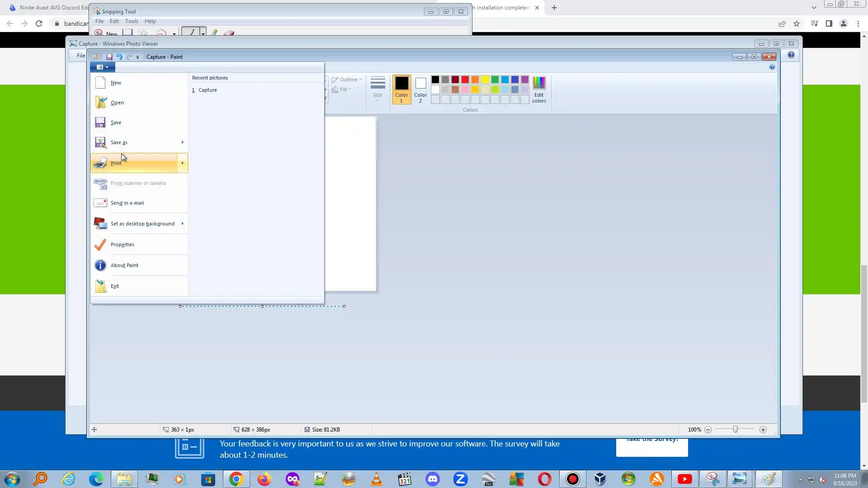868x488 pixels.
Task: Open the Edit colors palette icon
Action: 539,89
